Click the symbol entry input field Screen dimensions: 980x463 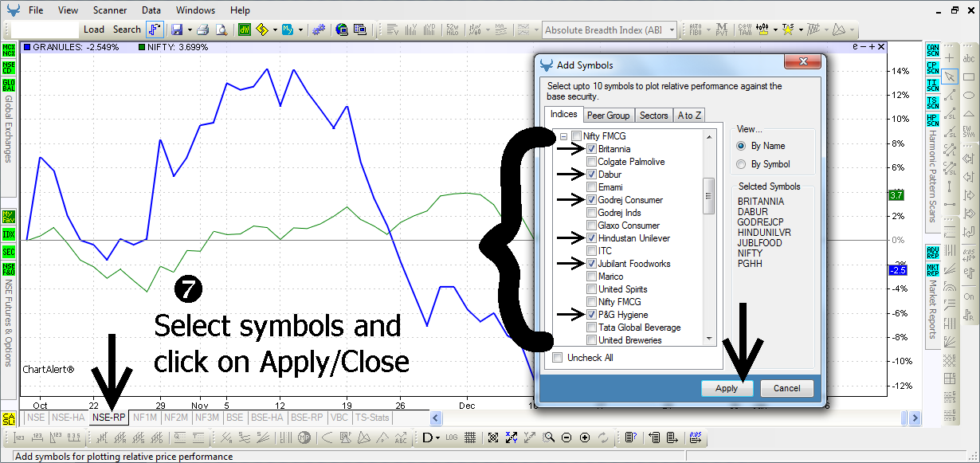pos(46,29)
